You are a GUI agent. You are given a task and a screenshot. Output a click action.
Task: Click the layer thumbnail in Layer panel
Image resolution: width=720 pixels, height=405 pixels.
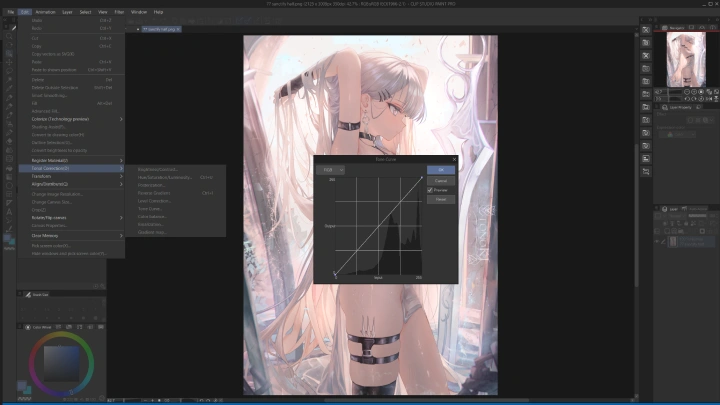673,242
